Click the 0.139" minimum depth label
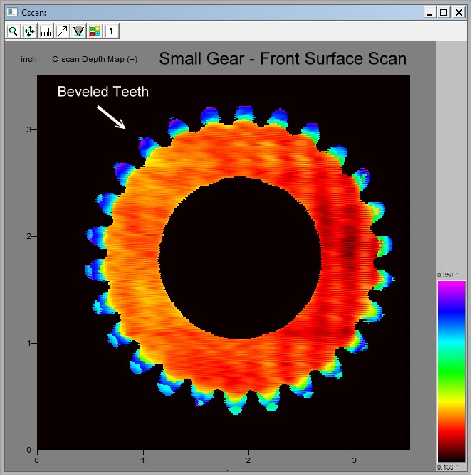Screen dimensions: 472x476 coord(447,467)
